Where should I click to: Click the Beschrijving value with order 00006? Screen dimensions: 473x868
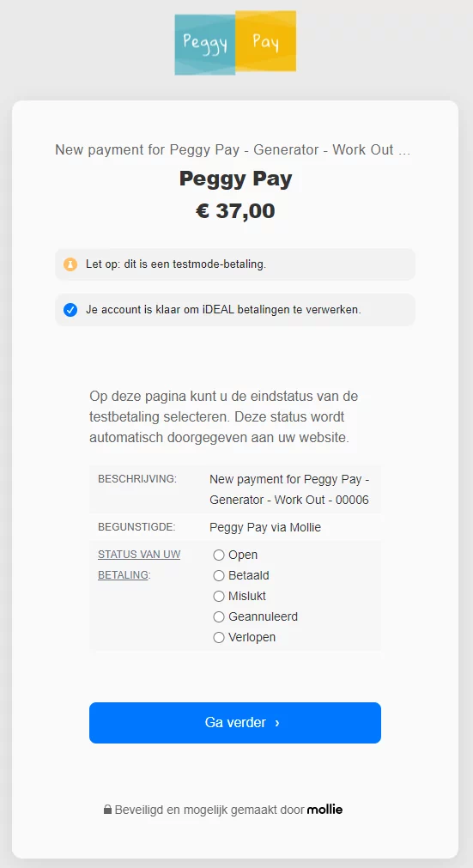pyautogui.click(x=289, y=489)
